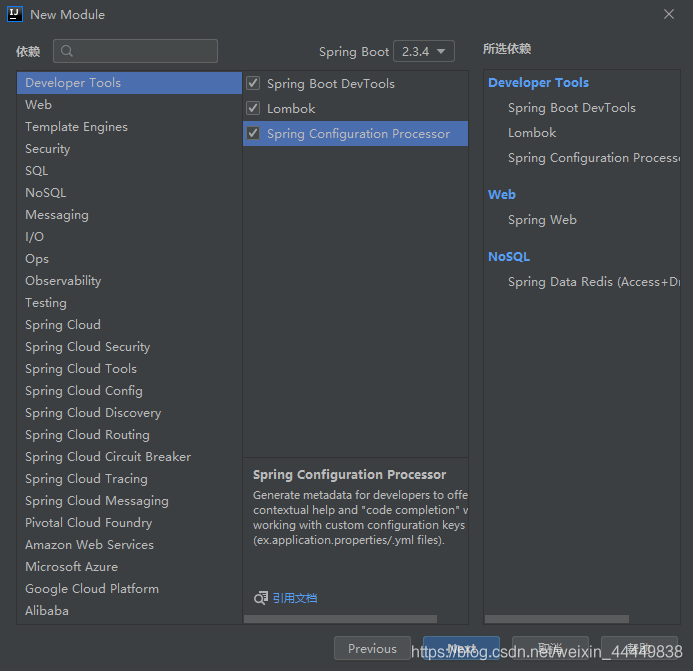This screenshot has height=671, width=693.
Task: Select Spring Cloud Routing category
Action: point(129,435)
